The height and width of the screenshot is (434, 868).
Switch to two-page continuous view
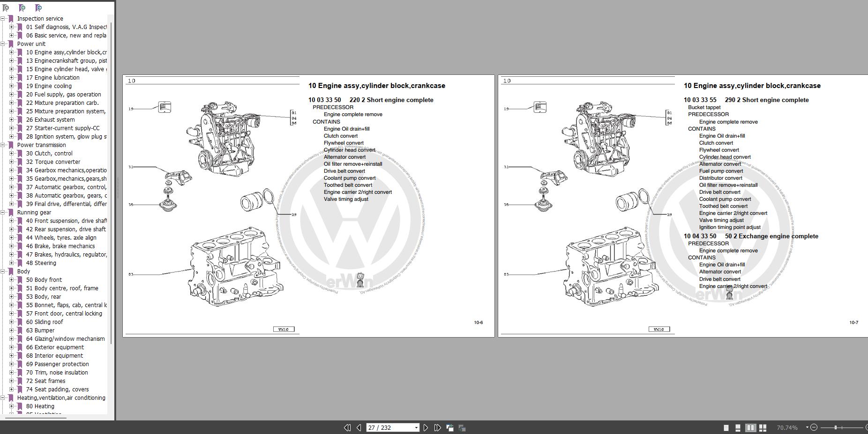point(763,427)
